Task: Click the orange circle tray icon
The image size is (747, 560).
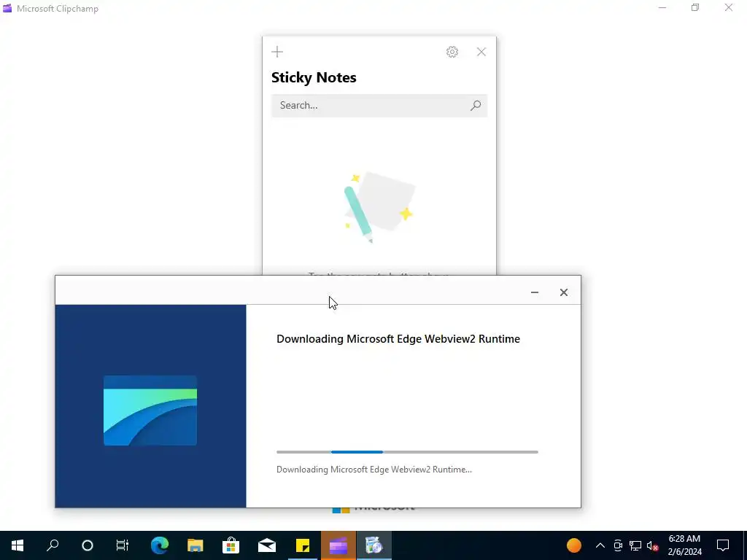Action: click(574, 545)
